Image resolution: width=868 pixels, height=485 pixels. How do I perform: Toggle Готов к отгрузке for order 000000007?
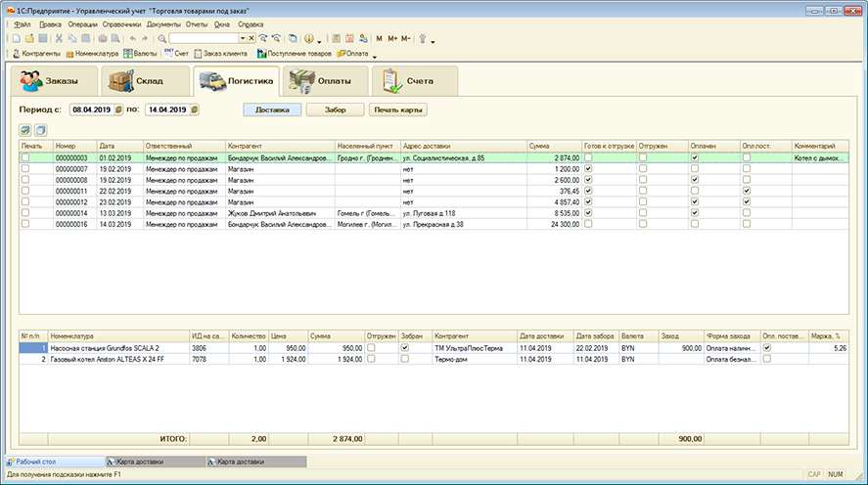[588, 169]
